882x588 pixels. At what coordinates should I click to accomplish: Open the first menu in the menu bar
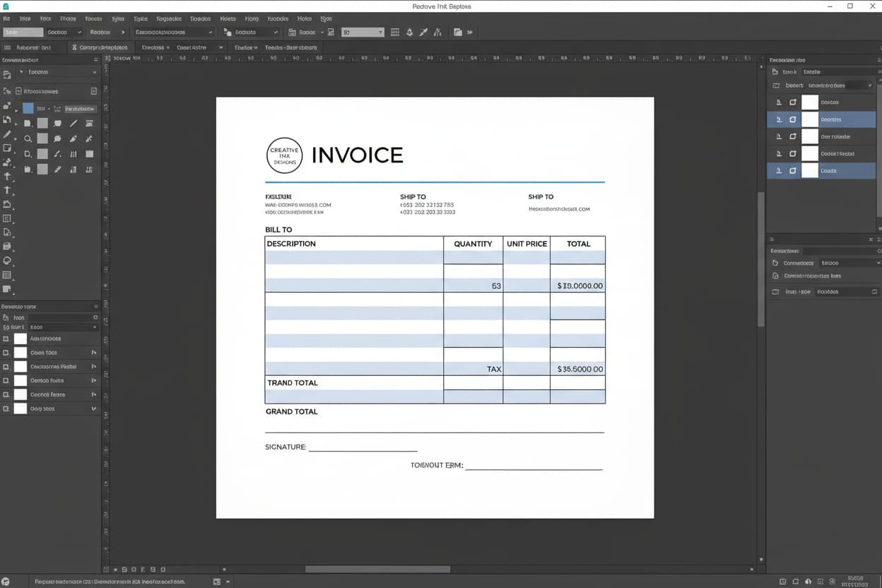pos(6,19)
